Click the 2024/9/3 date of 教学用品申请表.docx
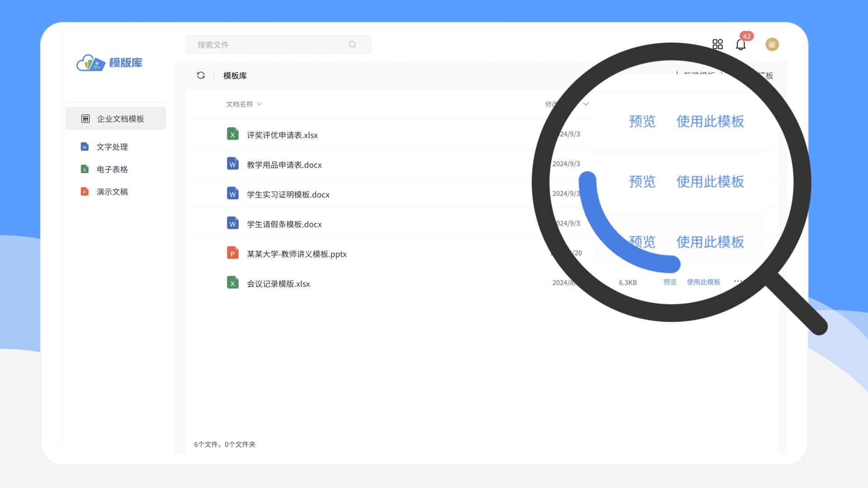This screenshot has height=488, width=868. click(566, 164)
